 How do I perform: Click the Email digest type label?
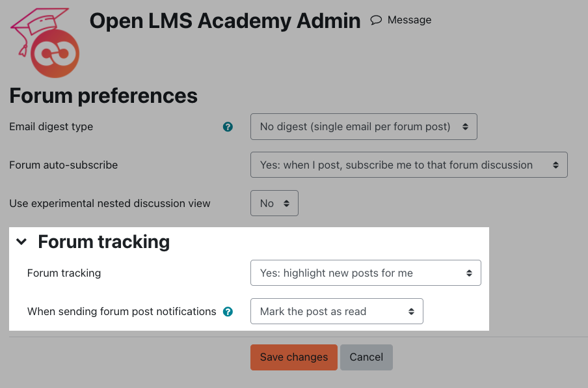(x=51, y=127)
